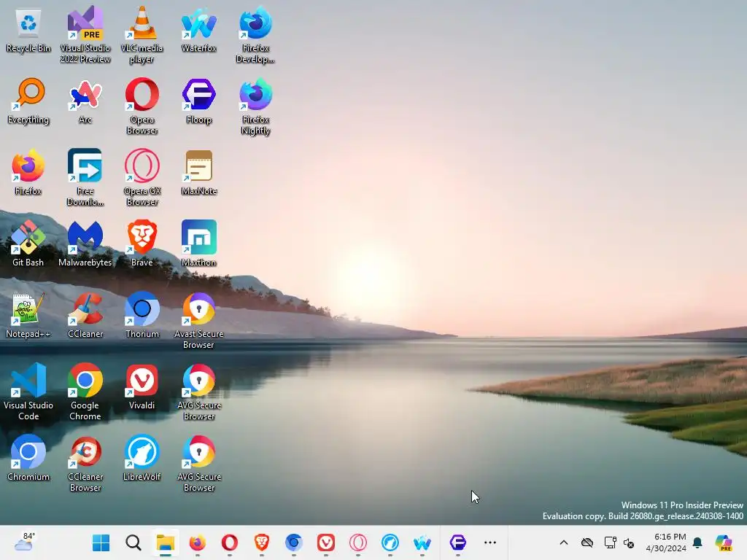Switch to LibreWolf on the taskbar
Image resolution: width=747 pixels, height=560 pixels.
click(x=390, y=542)
